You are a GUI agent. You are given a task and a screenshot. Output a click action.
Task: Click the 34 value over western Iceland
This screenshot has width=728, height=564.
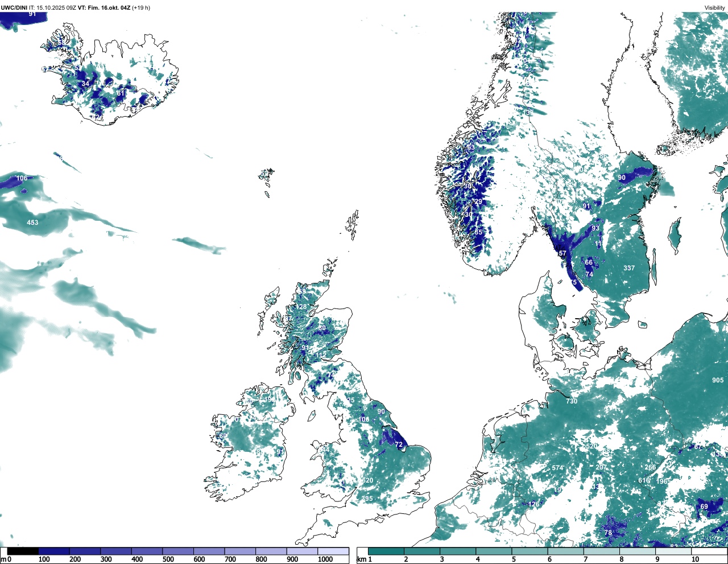point(85,84)
